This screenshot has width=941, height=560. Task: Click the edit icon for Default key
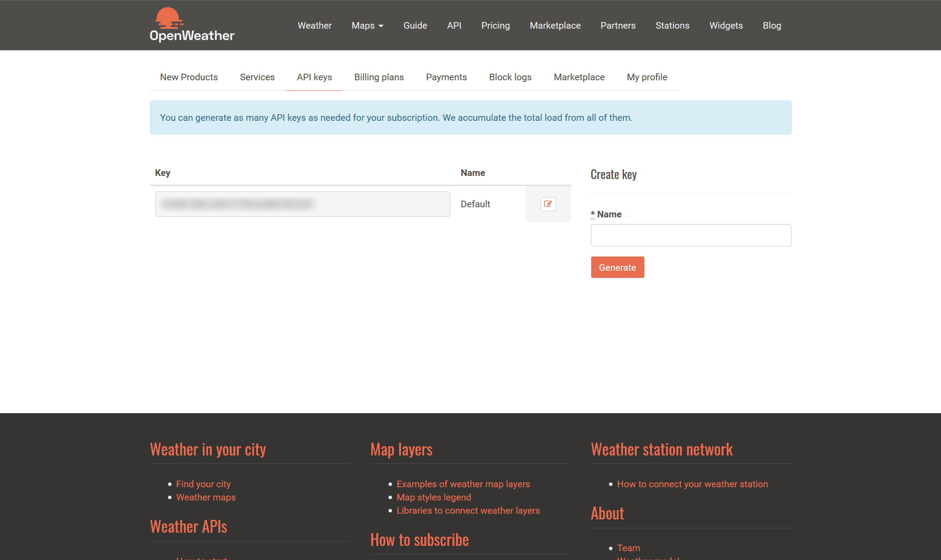click(548, 204)
